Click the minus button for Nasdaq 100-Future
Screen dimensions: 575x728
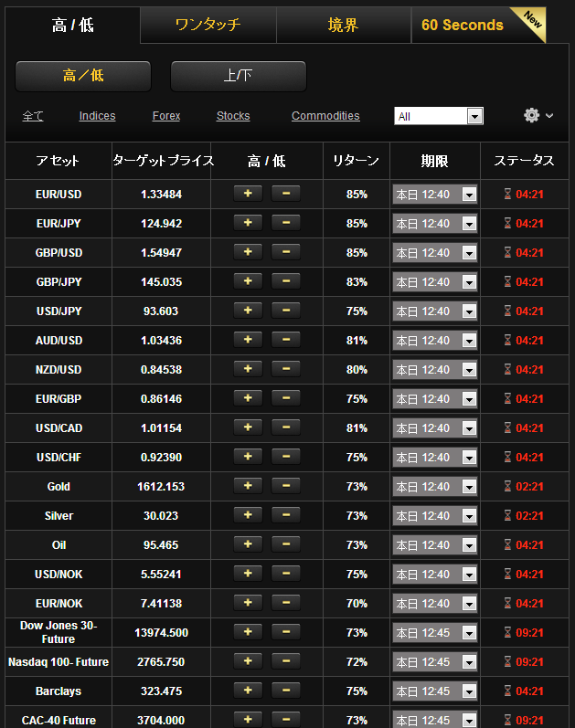click(x=286, y=661)
